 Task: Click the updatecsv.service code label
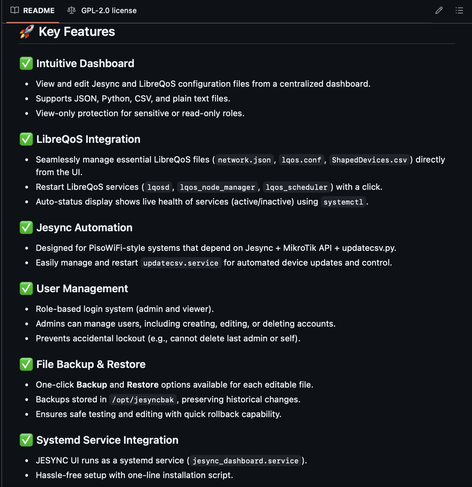[x=181, y=263]
